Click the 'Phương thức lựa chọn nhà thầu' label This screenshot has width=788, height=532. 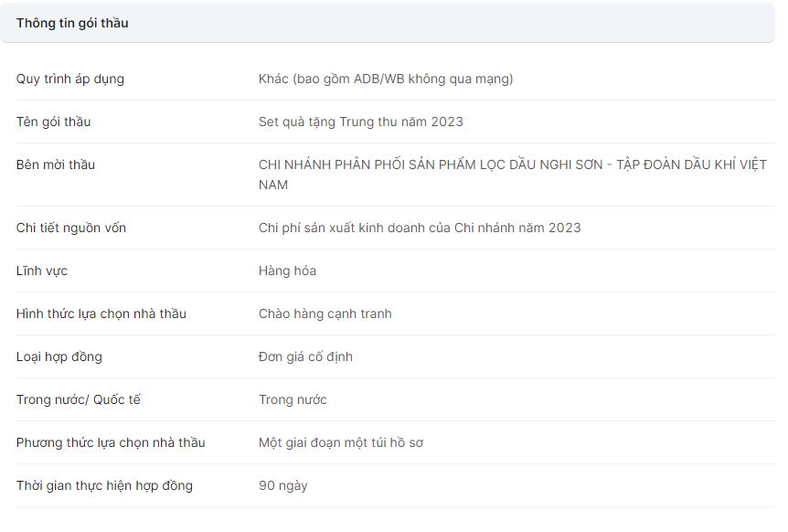pos(111,442)
